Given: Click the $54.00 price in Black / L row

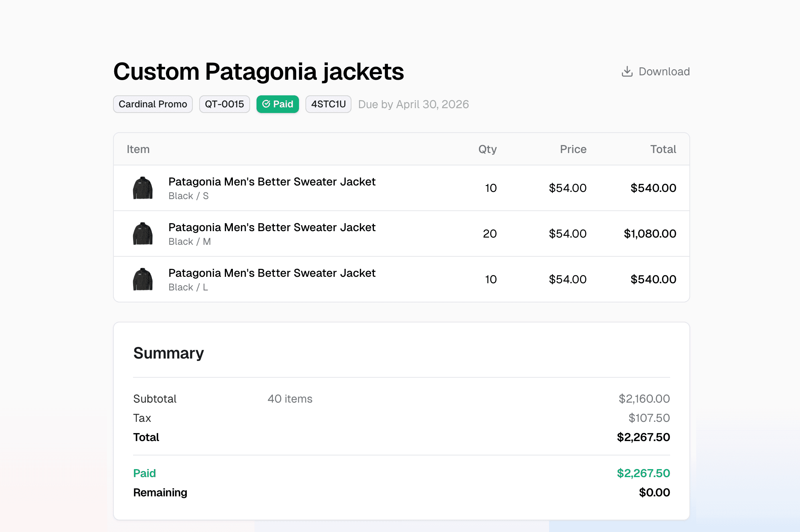Looking at the screenshot, I should click(x=568, y=279).
